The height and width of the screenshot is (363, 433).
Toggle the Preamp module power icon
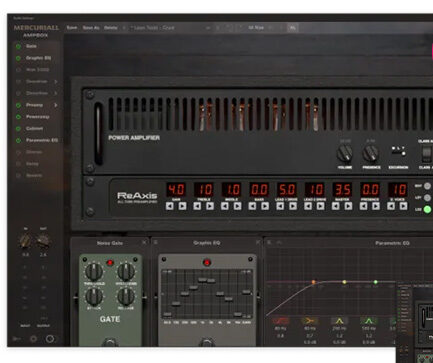pyautogui.click(x=18, y=105)
